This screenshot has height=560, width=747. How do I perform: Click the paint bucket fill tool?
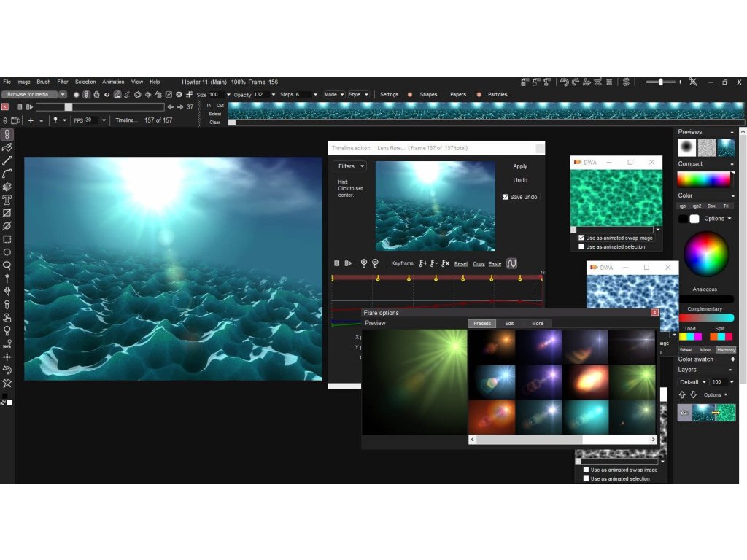point(7,187)
